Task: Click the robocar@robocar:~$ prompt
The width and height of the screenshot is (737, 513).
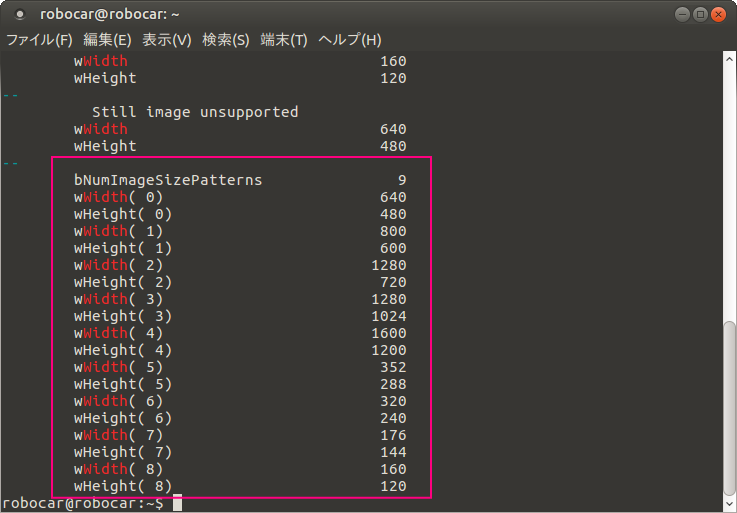Action: point(83,504)
